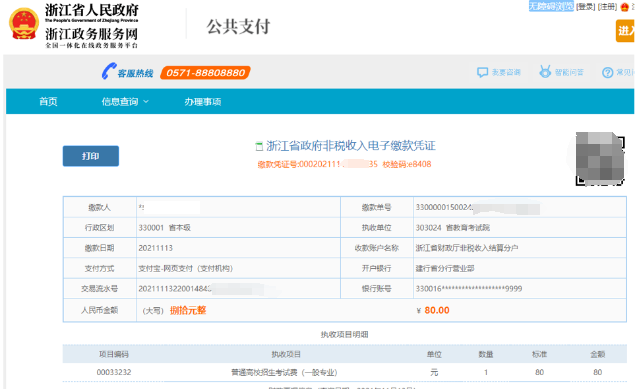Viewport: 637px width, 389px height.
Task: Click the bank account number ending 9999
Action: coord(469,288)
